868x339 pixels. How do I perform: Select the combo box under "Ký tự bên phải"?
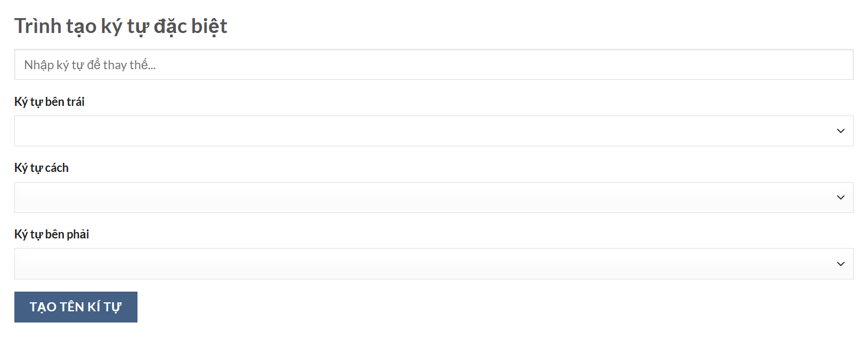coord(433,264)
